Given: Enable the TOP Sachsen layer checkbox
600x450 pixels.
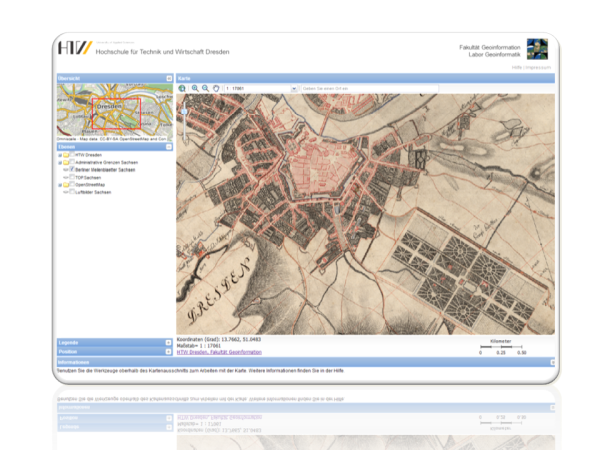Looking at the screenshot, I should 72,177.
